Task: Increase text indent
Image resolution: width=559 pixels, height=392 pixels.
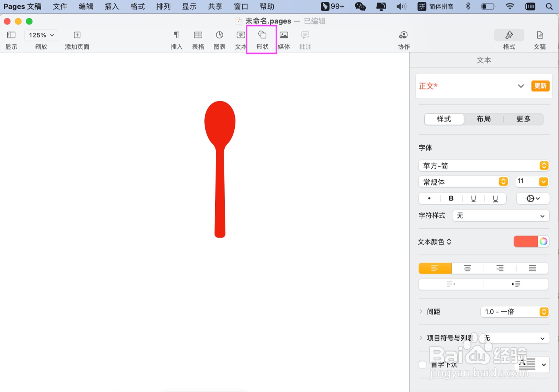Action: point(516,284)
